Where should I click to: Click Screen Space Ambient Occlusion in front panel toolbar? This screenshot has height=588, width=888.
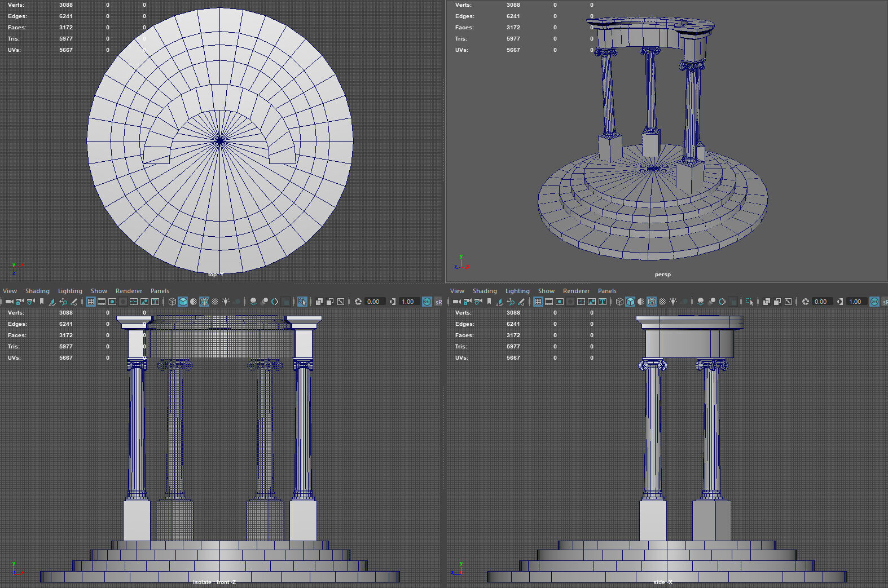pos(253,302)
